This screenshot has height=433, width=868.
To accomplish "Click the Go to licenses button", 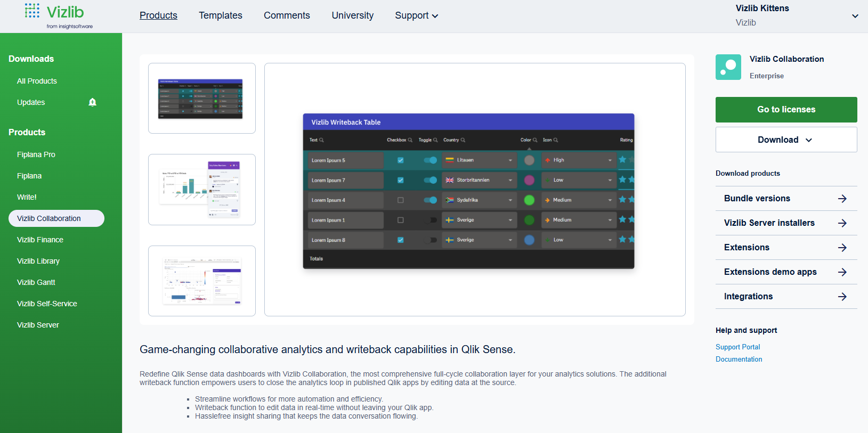I will pyautogui.click(x=786, y=110).
